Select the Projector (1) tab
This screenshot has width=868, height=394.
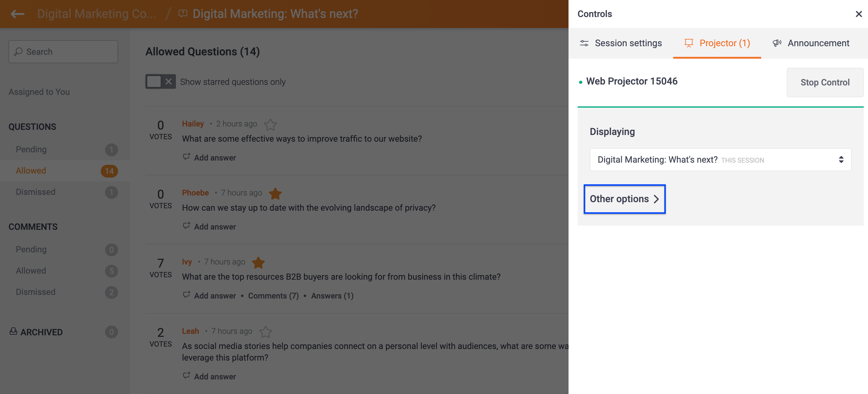pyautogui.click(x=717, y=43)
